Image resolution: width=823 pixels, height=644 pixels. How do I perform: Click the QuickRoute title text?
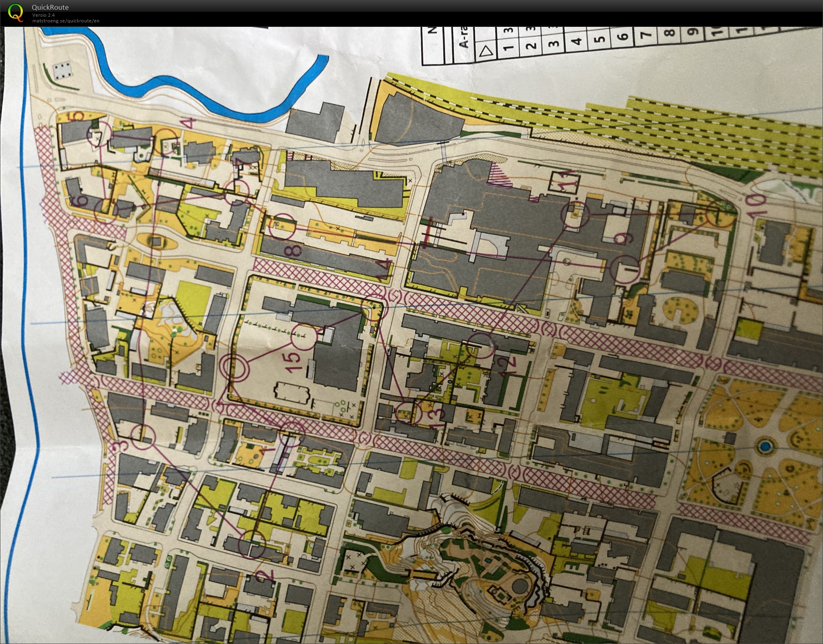50,7
